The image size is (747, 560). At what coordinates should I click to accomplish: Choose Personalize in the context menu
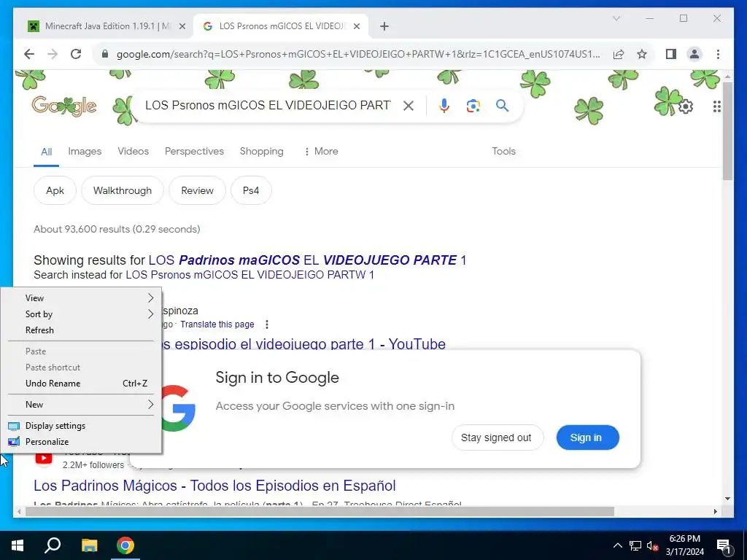[x=81, y=442]
